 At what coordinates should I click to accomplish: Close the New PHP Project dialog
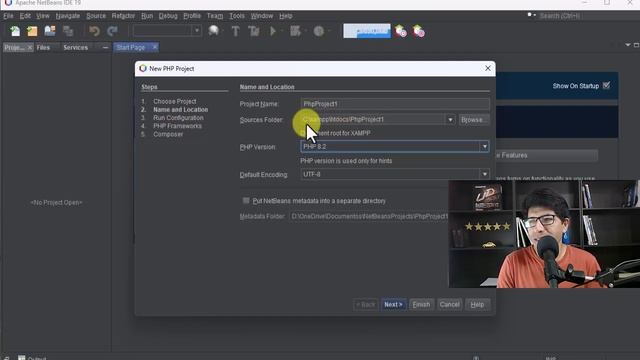tap(488, 68)
